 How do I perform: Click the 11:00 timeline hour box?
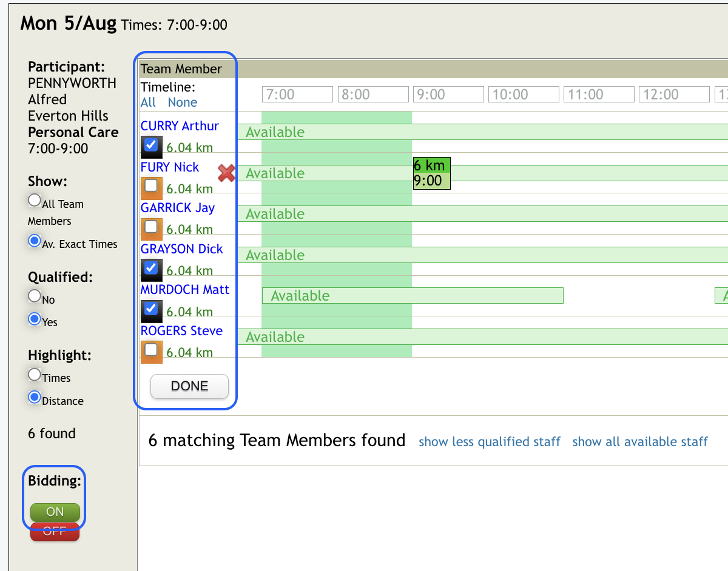click(x=599, y=95)
